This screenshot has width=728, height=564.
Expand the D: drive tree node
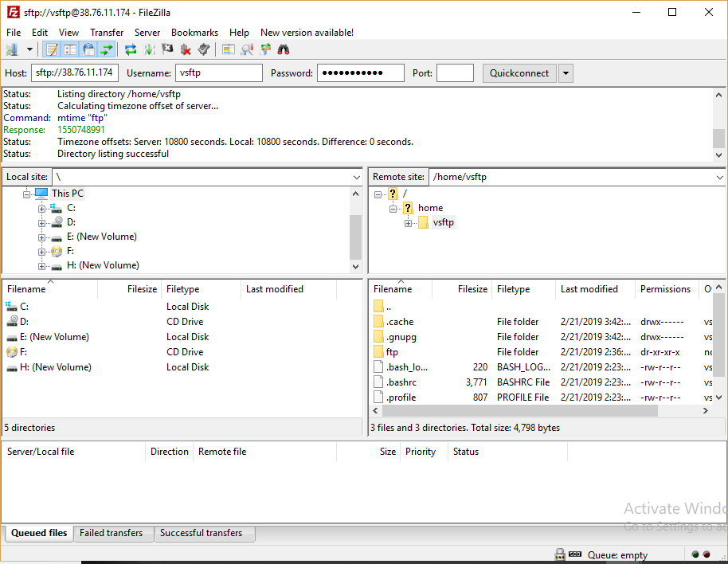coord(41,223)
